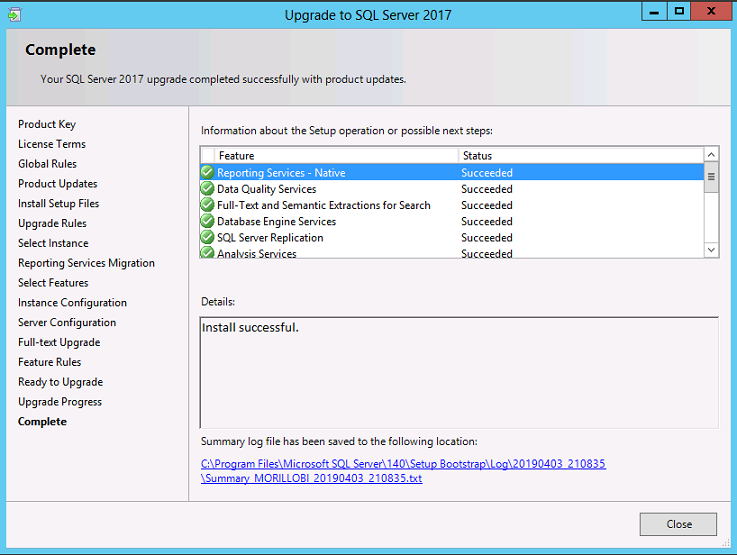The width and height of the screenshot is (737, 555).
Task: Click the Select Instance step
Action: click(53, 243)
